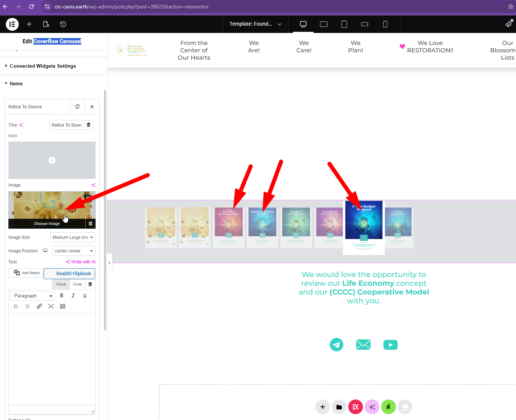Click responsive device icon beside Image Position
This screenshot has width=516, height=420.
coord(45,251)
